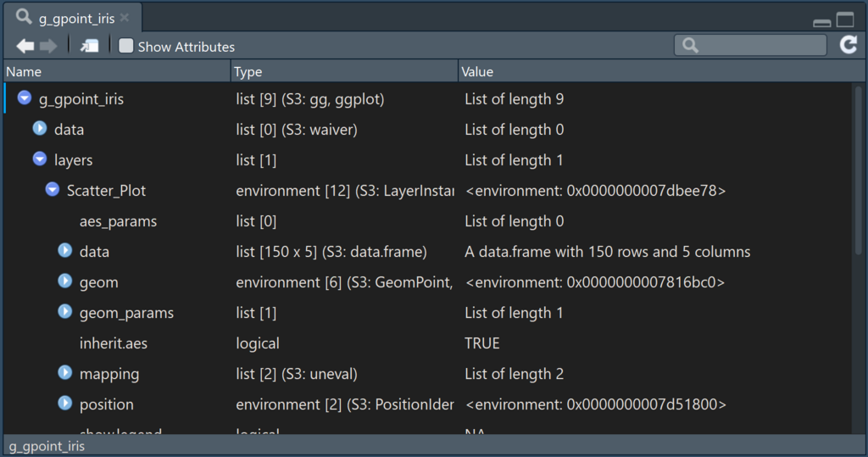This screenshot has width=868, height=457.
Task: Expand the data.frame data node
Action: 65,251
